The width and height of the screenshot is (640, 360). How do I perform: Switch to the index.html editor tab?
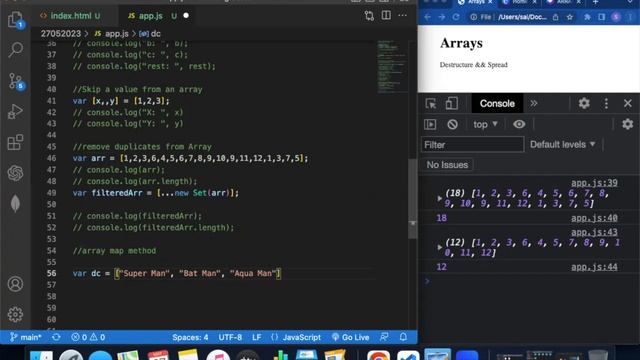71,16
